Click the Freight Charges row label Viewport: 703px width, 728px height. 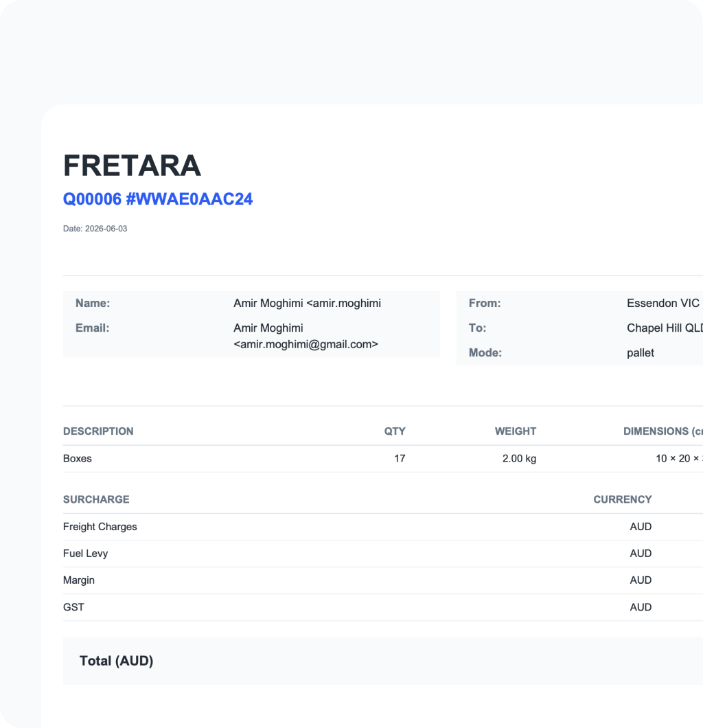[100, 527]
